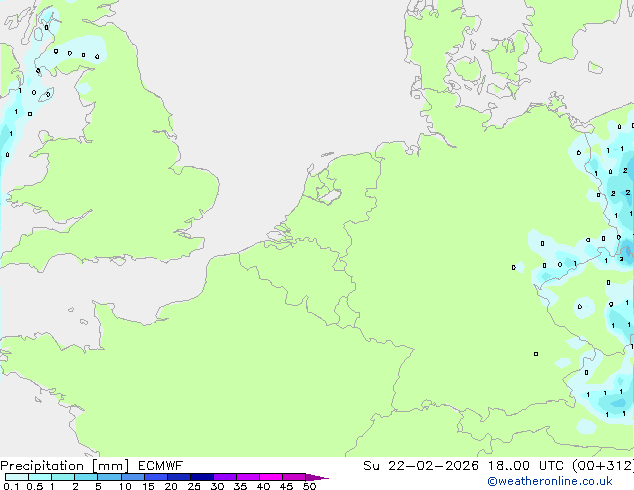Select the "10" legend scale label
634x490 pixels.
(125, 486)
